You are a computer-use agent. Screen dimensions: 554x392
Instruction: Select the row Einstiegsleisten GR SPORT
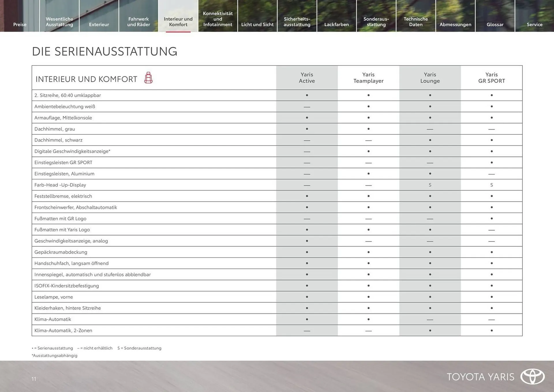coord(63,163)
